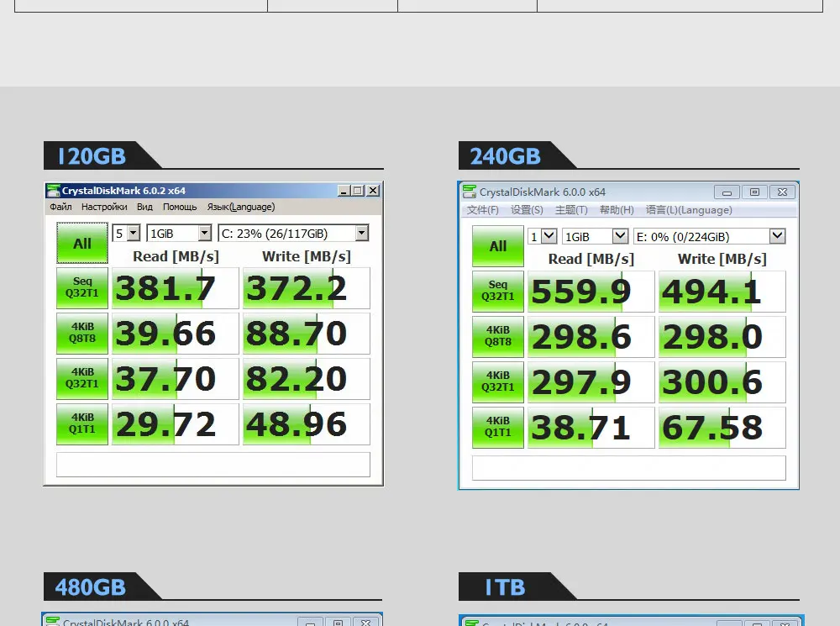Screen dimensions: 840x626
Task: Open test count dropdown showing 1
Action: pyautogui.click(x=543, y=236)
